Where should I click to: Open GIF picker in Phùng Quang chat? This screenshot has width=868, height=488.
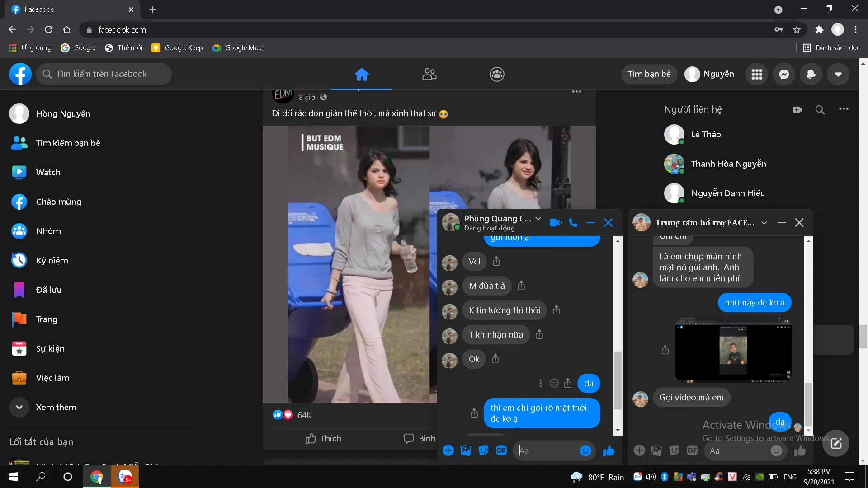pyautogui.click(x=501, y=450)
